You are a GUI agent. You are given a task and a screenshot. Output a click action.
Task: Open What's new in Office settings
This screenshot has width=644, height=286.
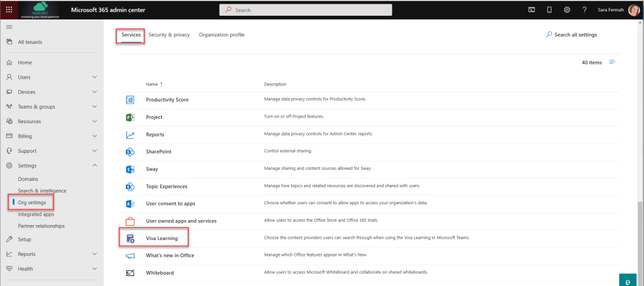tap(170, 256)
